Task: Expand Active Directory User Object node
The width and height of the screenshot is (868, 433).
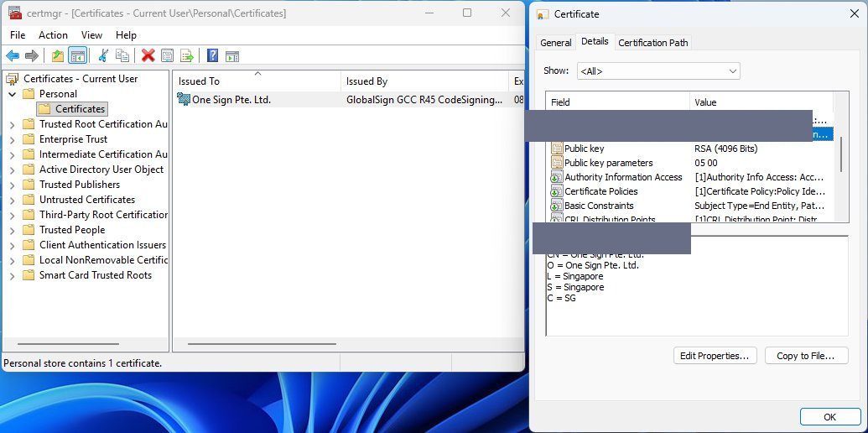Action: 13,170
